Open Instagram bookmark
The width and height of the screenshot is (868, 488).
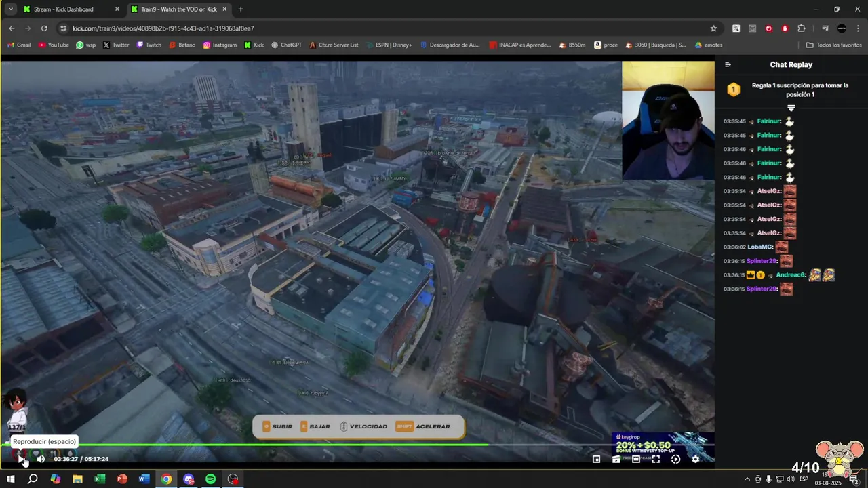point(220,45)
